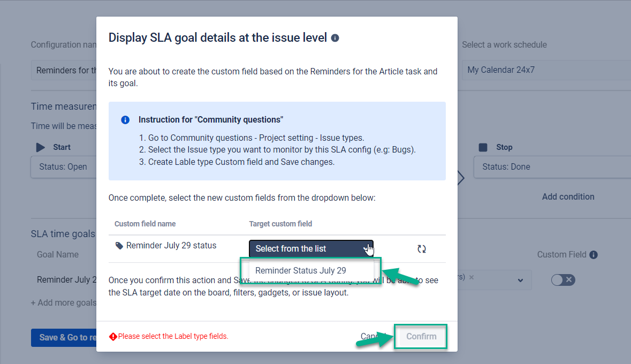The height and width of the screenshot is (364, 631).
Task: Remove the selected hours chip with its x
Action: pos(471,277)
